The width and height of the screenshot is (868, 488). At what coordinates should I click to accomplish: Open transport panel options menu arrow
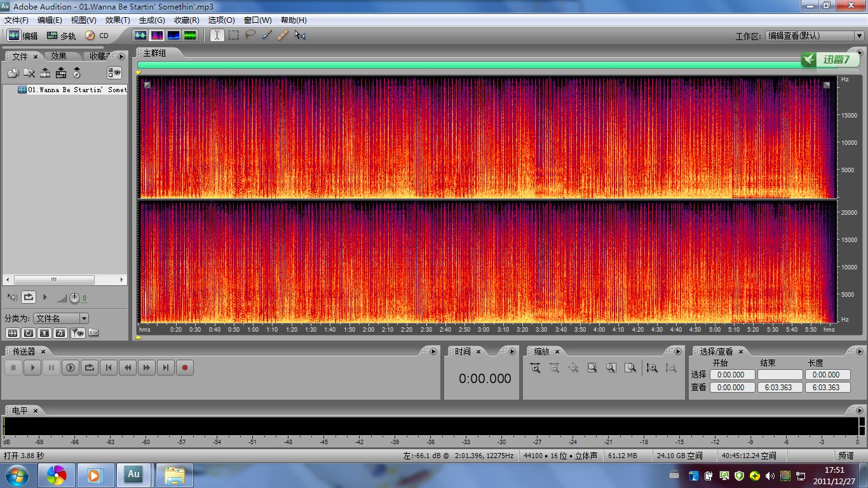433,351
